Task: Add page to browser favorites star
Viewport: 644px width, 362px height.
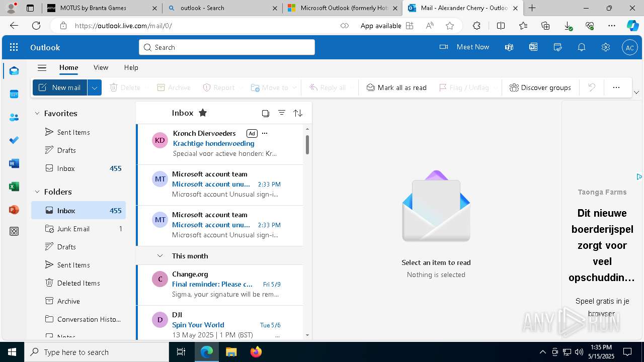Action: pos(450,26)
